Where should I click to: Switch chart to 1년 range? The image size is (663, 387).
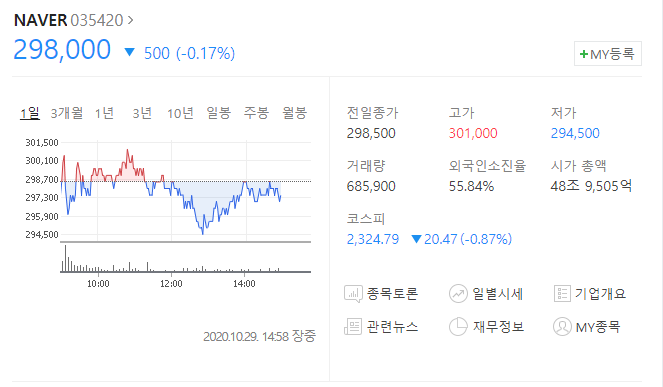[x=104, y=113]
